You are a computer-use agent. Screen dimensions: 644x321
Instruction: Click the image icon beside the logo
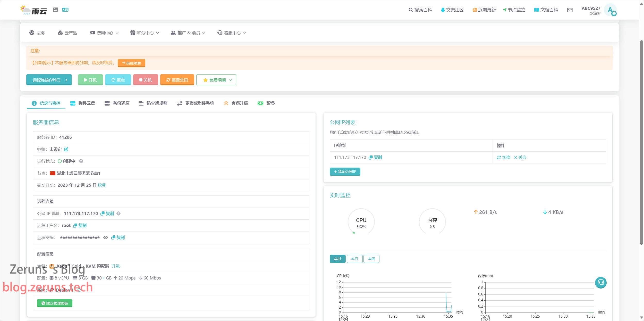point(55,10)
